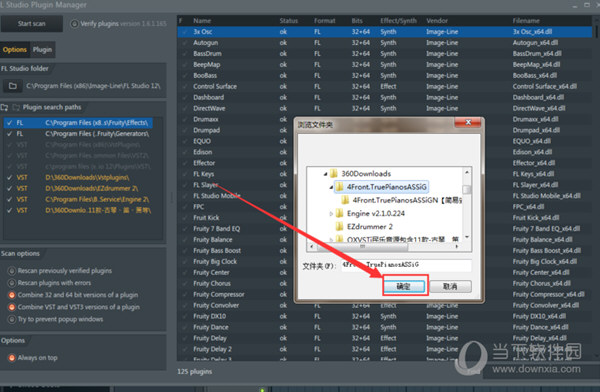Screen dimensions: 600x392
Task: Toggle Combine 32 and 64 bit versions
Action: 12,295
